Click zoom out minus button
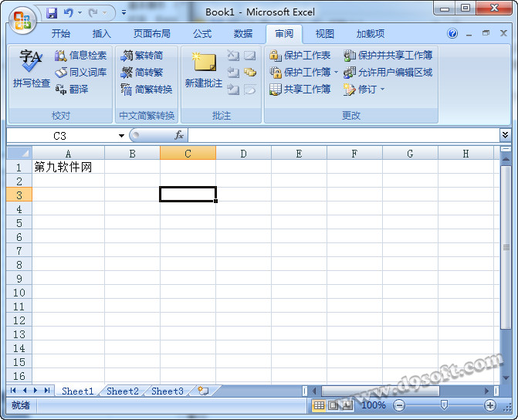The height and width of the screenshot is (420, 518). (399, 405)
